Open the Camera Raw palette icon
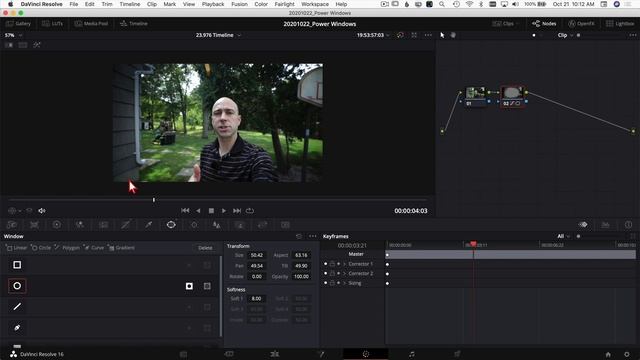The height and width of the screenshot is (360, 640). 12,225
